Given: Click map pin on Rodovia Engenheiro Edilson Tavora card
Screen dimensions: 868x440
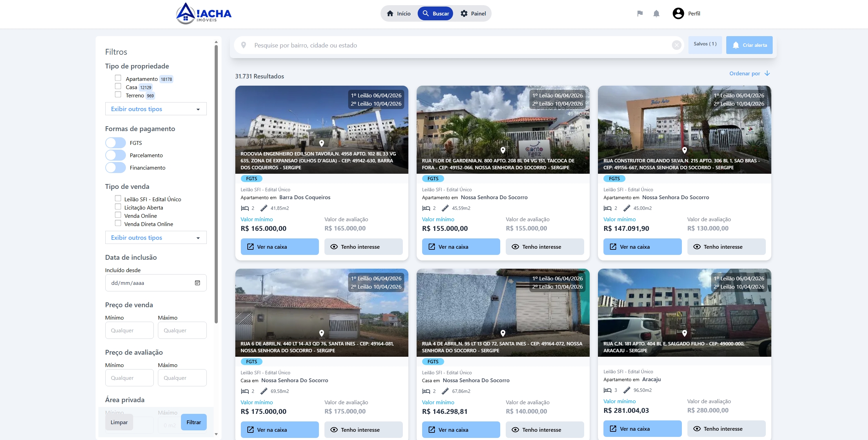Looking at the screenshot, I should (x=322, y=143).
